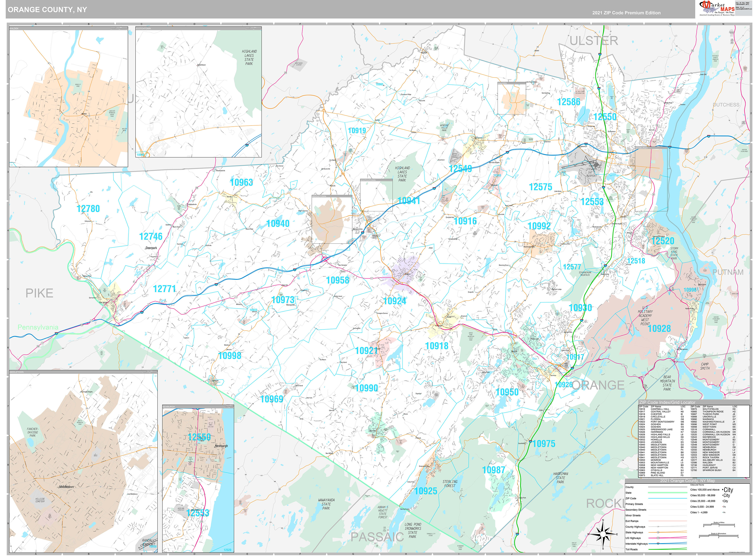Click the Storm King State Park label
This screenshot has width=756, height=556.
coord(674,253)
